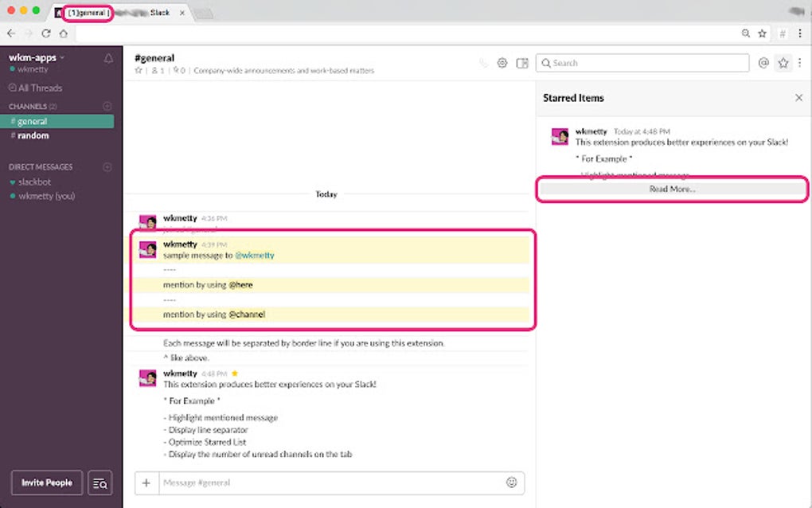Switch to the #random channel

pyautogui.click(x=33, y=135)
